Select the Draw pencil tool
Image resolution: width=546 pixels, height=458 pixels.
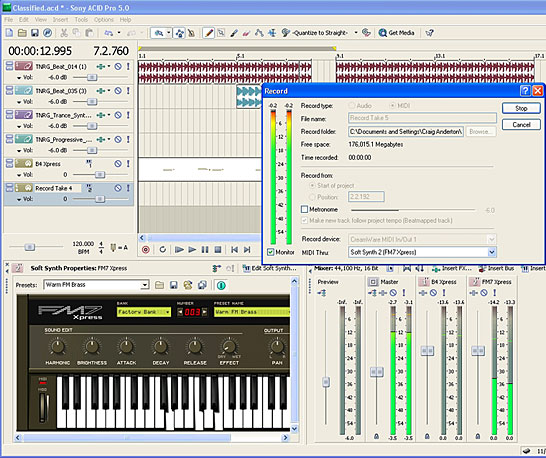click(209, 33)
